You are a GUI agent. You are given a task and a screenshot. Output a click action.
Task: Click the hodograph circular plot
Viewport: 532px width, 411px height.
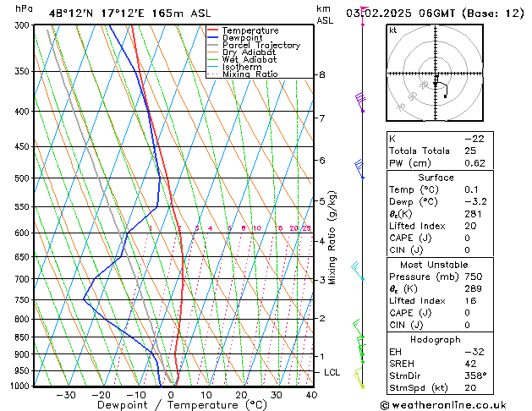(436, 74)
